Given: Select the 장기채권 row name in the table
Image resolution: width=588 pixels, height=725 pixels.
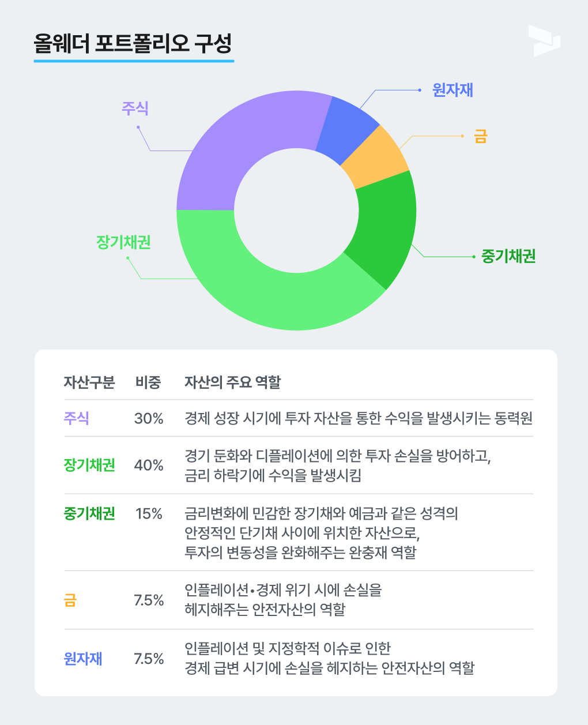Looking at the screenshot, I should click(89, 465).
